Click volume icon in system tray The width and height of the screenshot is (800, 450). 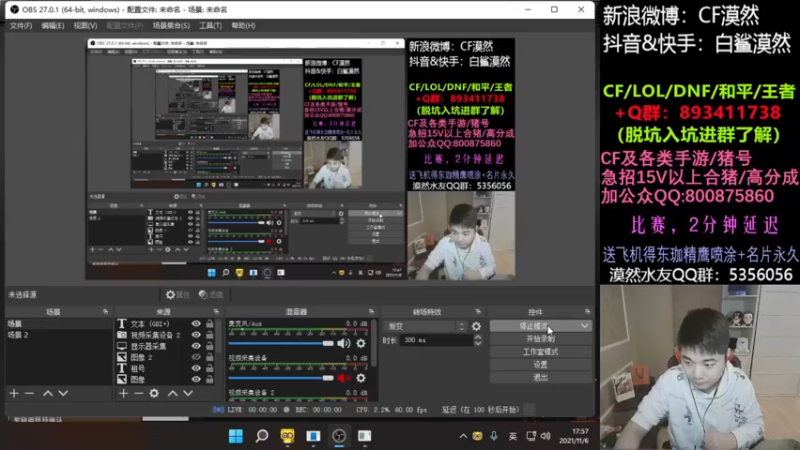[x=545, y=436]
